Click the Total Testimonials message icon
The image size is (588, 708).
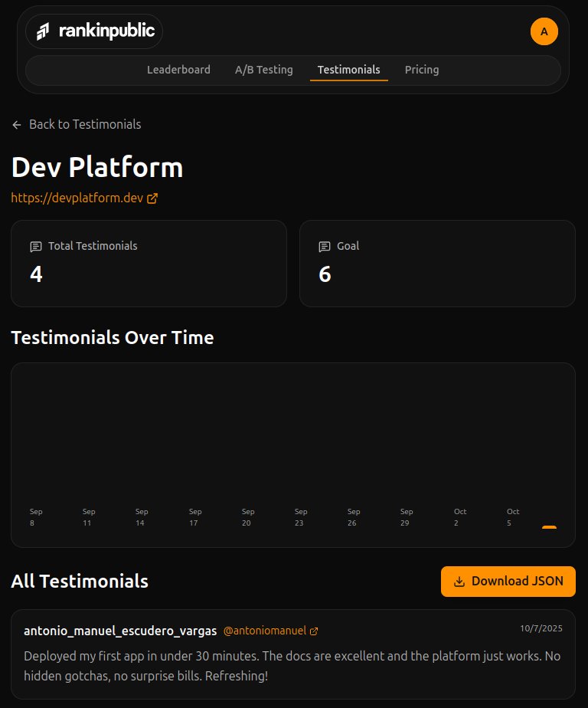click(36, 247)
